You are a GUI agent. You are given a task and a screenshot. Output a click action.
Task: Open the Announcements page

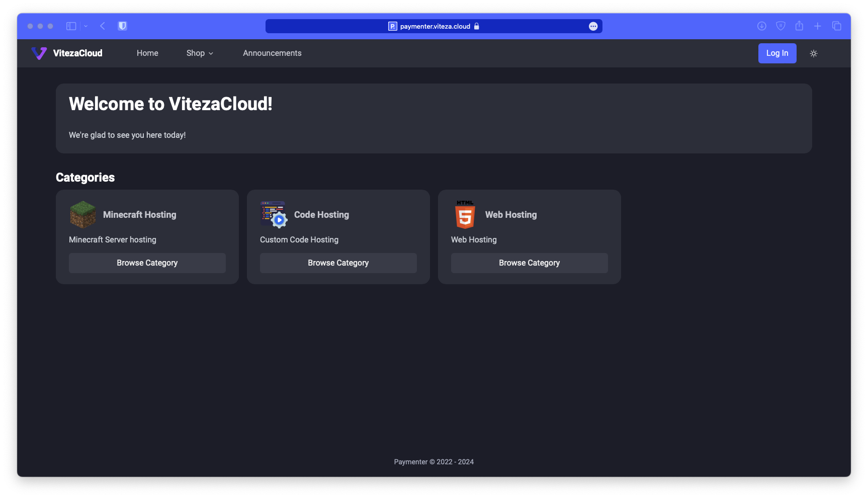pos(272,53)
